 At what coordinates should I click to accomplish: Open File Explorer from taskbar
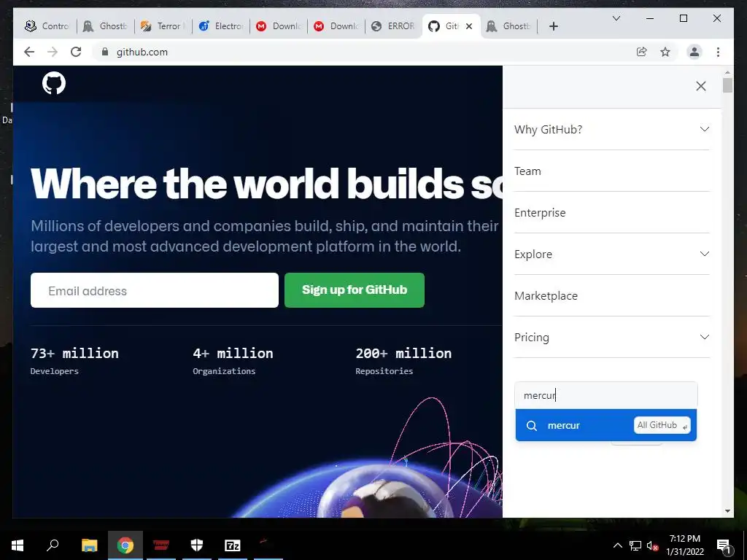coord(89,545)
